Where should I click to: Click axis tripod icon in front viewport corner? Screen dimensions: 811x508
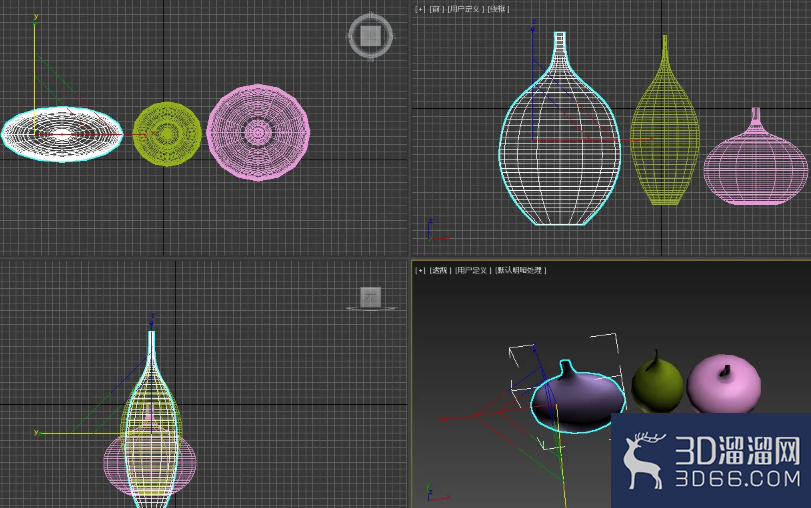coord(437,231)
